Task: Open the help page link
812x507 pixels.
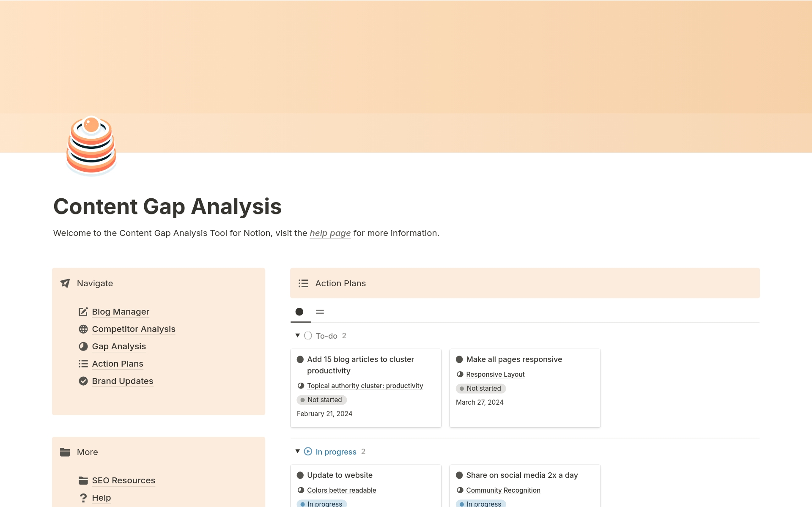Action: pyautogui.click(x=330, y=233)
